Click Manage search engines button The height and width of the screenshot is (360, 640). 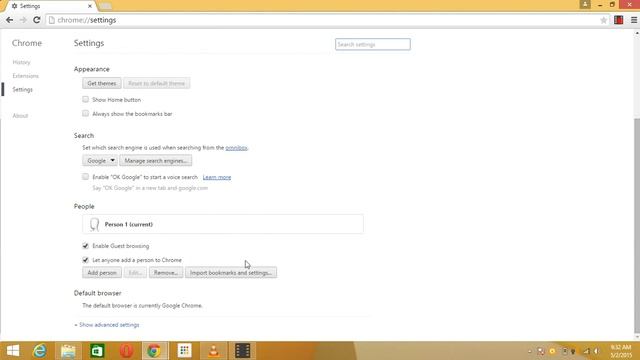click(156, 161)
